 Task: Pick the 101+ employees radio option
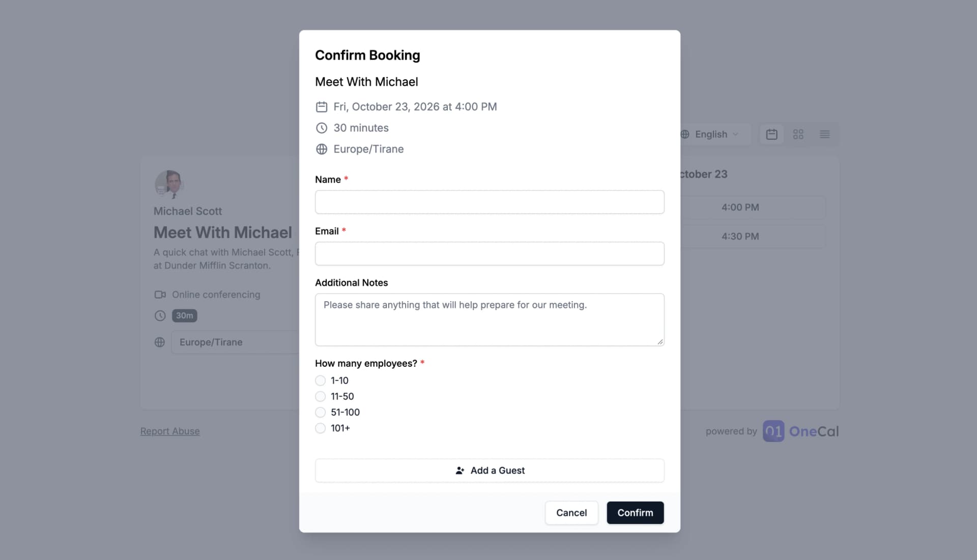(320, 428)
